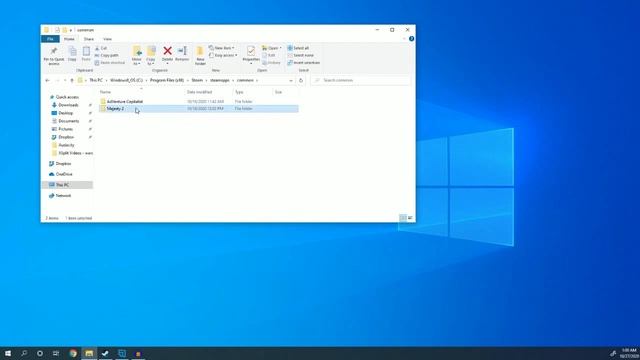Open recent locations dropdown arrow
This screenshot has height=360, width=640.
click(x=64, y=80)
